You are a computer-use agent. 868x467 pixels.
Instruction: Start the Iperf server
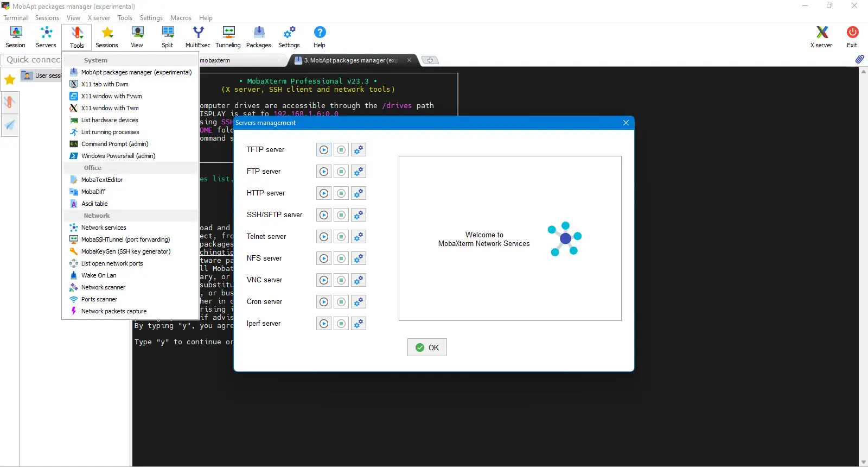click(324, 324)
